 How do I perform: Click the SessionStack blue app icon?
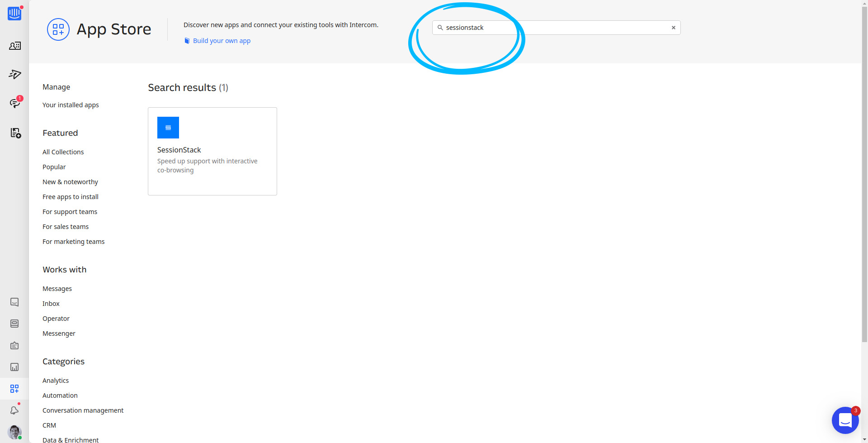point(168,128)
